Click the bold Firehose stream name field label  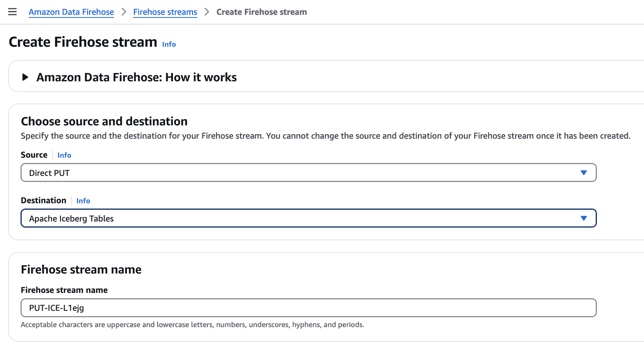coord(64,290)
